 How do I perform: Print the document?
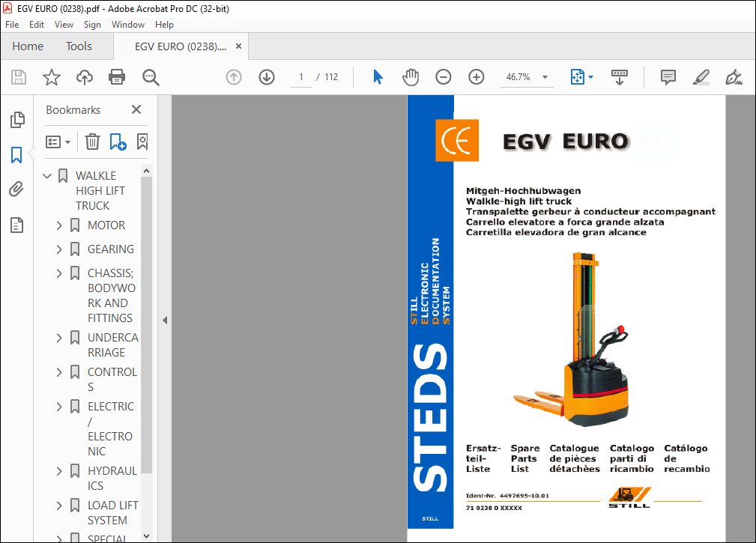(x=117, y=77)
